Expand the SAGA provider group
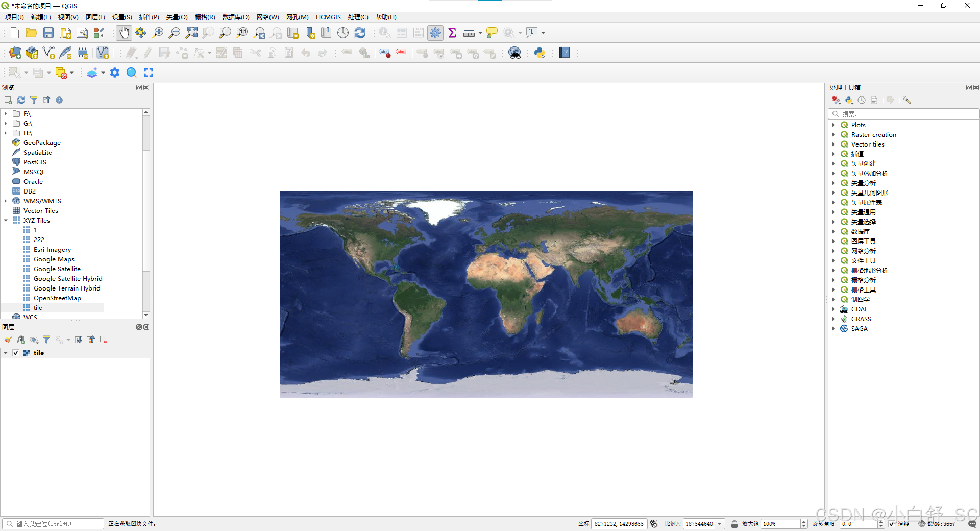The image size is (980, 531). 834,329
